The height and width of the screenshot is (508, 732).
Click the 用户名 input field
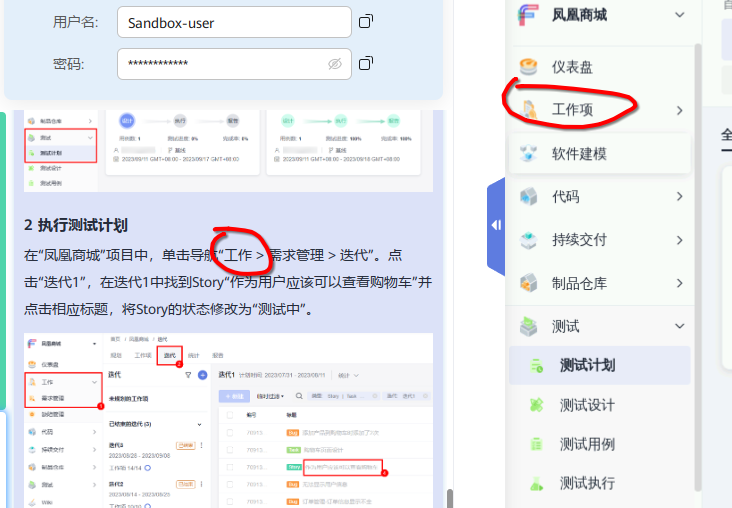234,22
